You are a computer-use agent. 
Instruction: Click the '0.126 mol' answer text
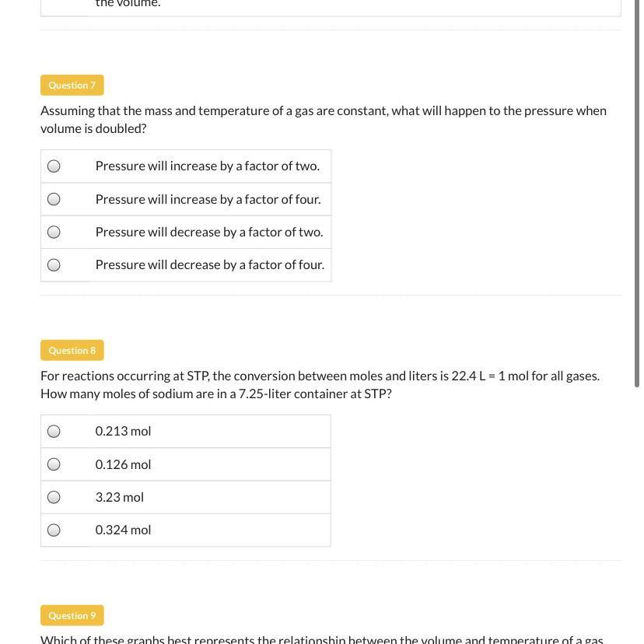point(123,464)
